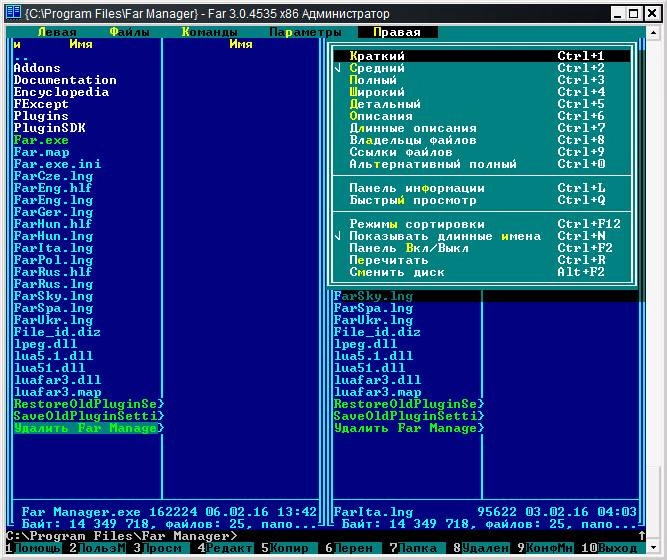
Task: Click F9 КонфМн key bar button
Action: (x=545, y=548)
